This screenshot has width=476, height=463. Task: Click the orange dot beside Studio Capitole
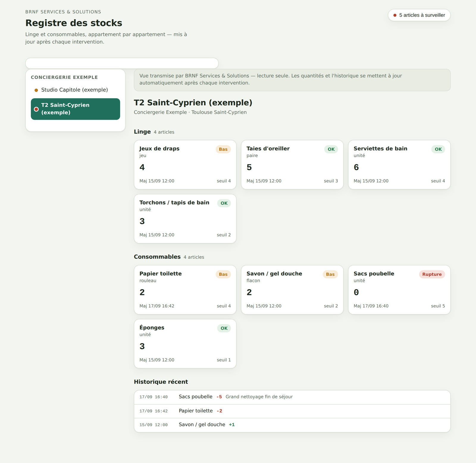click(36, 90)
